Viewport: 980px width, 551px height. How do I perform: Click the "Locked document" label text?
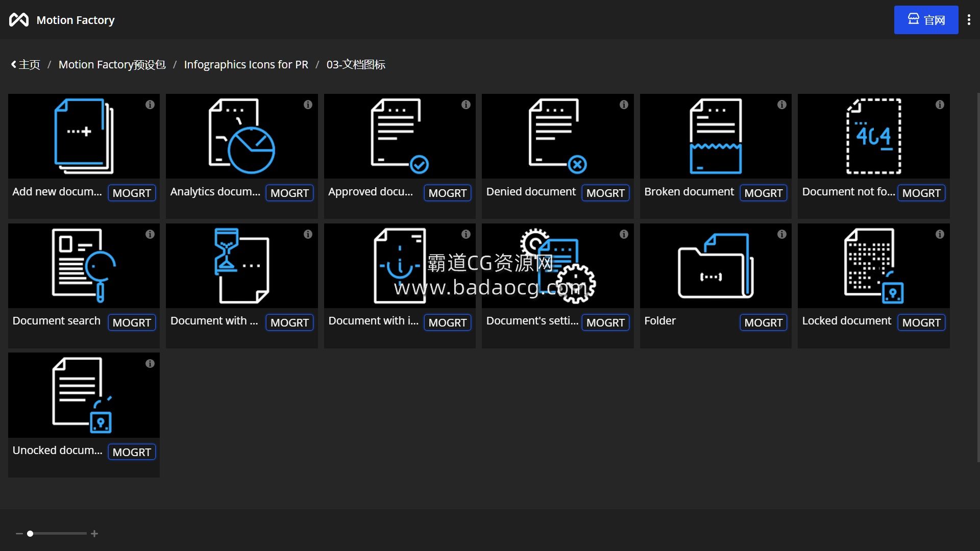coord(847,321)
